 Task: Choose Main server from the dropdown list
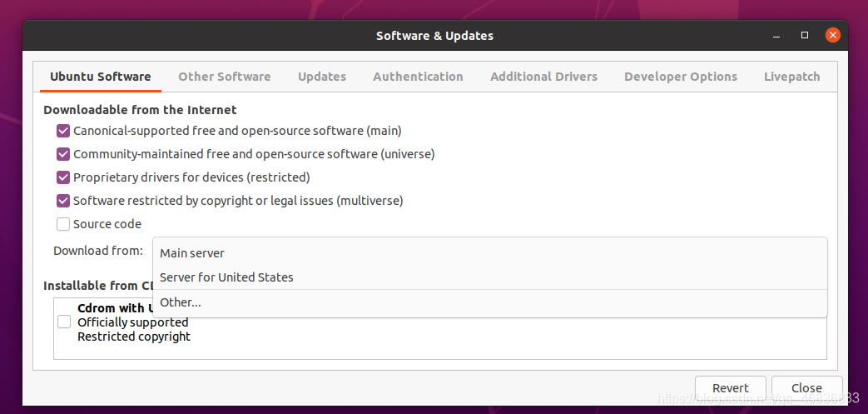pos(490,253)
